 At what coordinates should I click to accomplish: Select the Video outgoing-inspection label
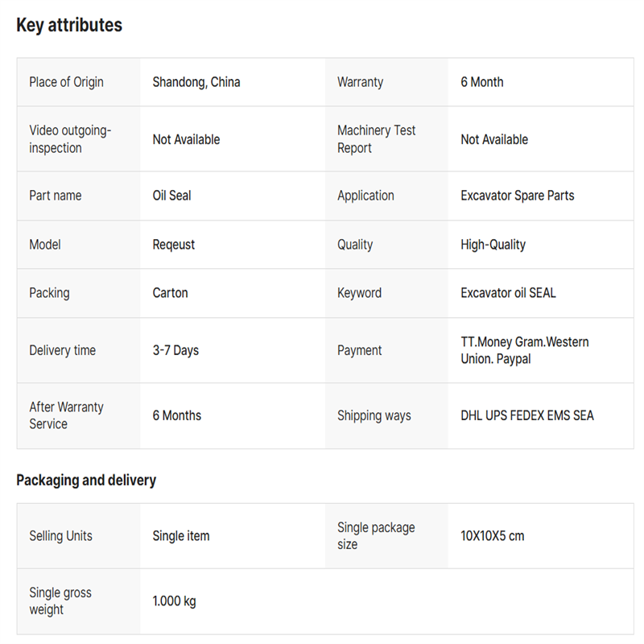[70, 139]
